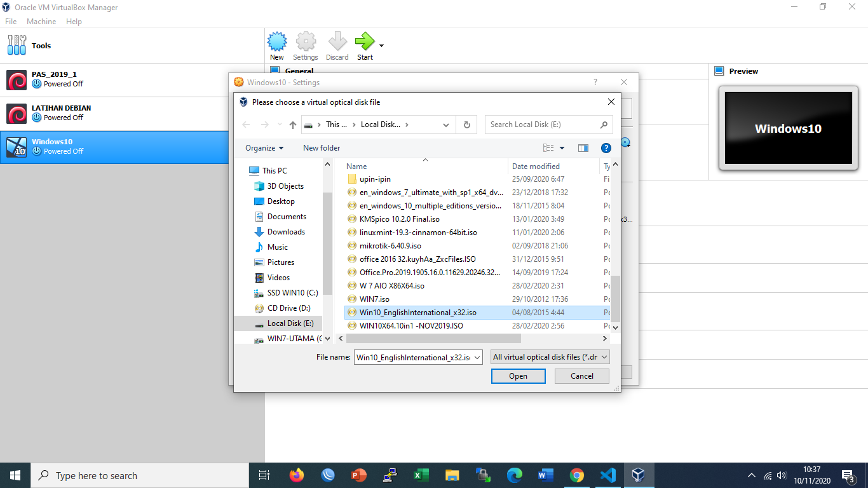
Task: Select Local Disk (E:) in navigation pane
Action: tap(278, 323)
